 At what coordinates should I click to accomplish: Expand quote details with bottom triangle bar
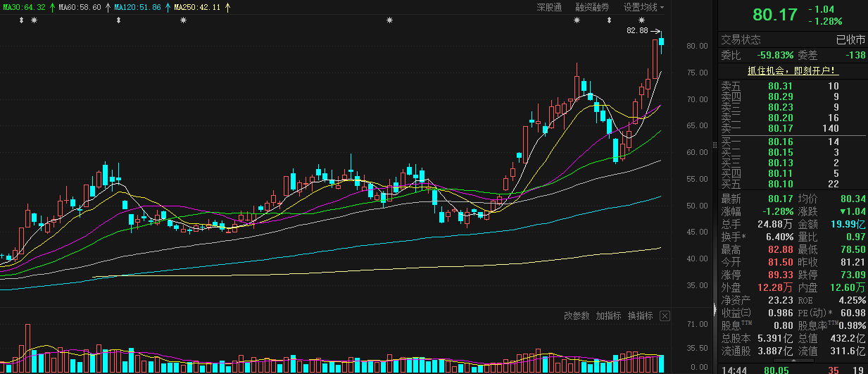[793, 360]
